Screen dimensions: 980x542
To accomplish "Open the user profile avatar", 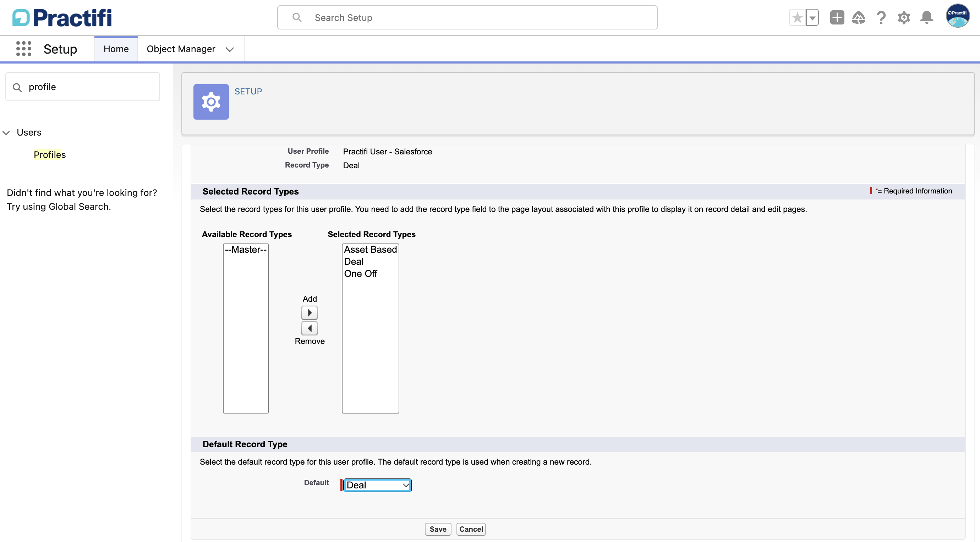I will pos(958,16).
